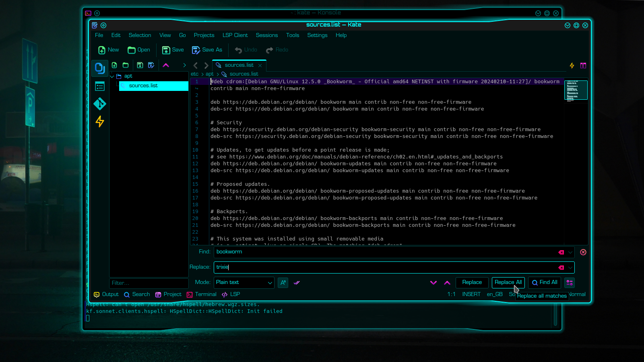Open the Mode Plain text dropdown
Screen dimensions: 644x362
(x=244, y=282)
